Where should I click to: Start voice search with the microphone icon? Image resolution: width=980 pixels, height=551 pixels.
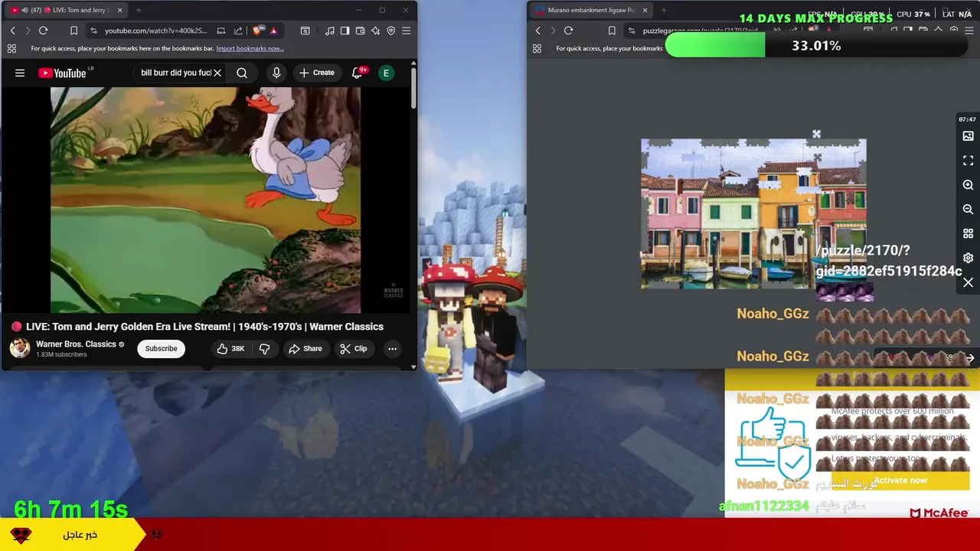pos(276,73)
